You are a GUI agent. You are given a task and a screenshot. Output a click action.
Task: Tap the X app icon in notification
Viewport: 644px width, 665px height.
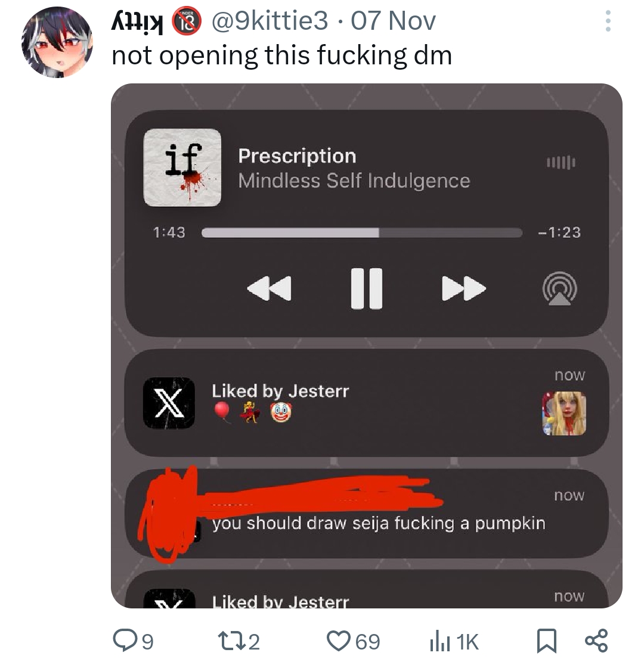[x=169, y=403]
